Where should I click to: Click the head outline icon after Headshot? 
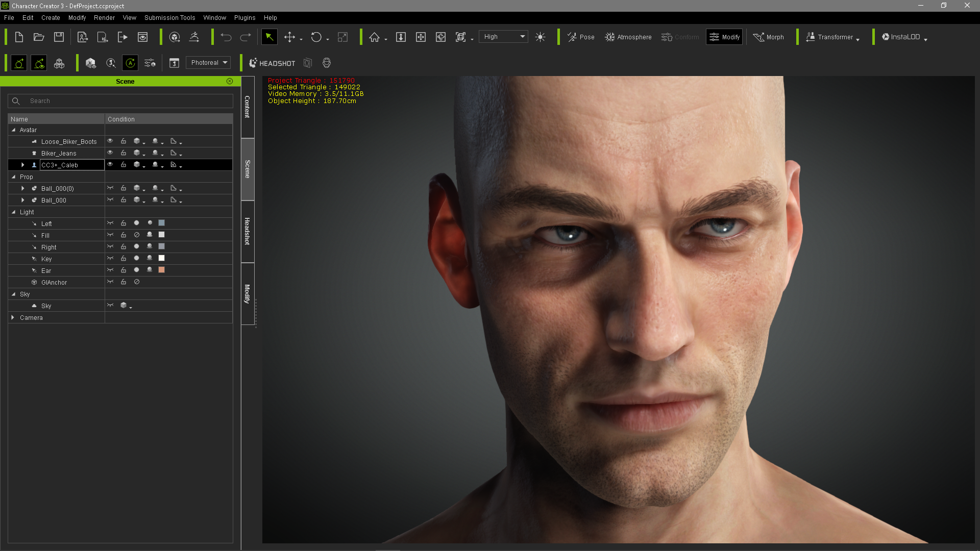coord(327,63)
